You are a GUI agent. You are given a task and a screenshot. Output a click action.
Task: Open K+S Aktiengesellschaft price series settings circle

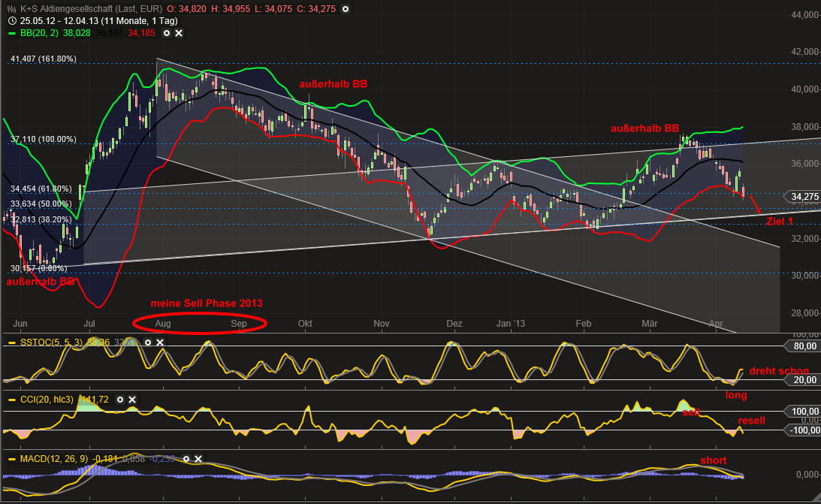[x=345, y=9]
